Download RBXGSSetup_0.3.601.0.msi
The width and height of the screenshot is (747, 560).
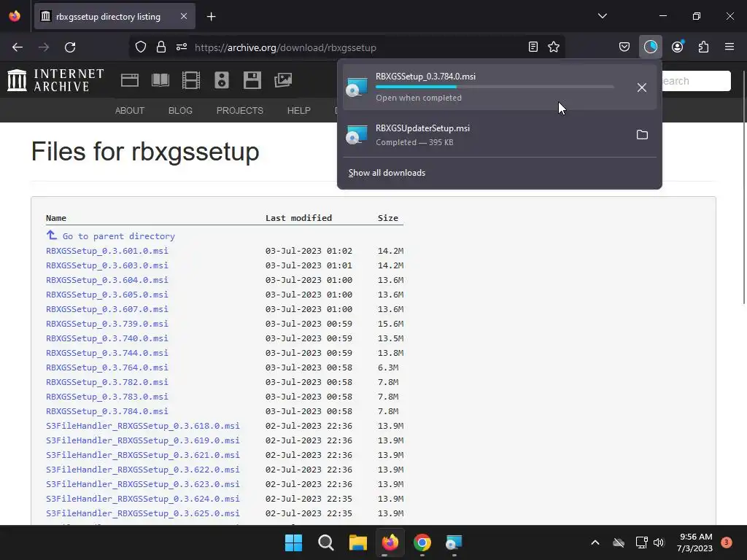pyautogui.click(x=107, y=251)
